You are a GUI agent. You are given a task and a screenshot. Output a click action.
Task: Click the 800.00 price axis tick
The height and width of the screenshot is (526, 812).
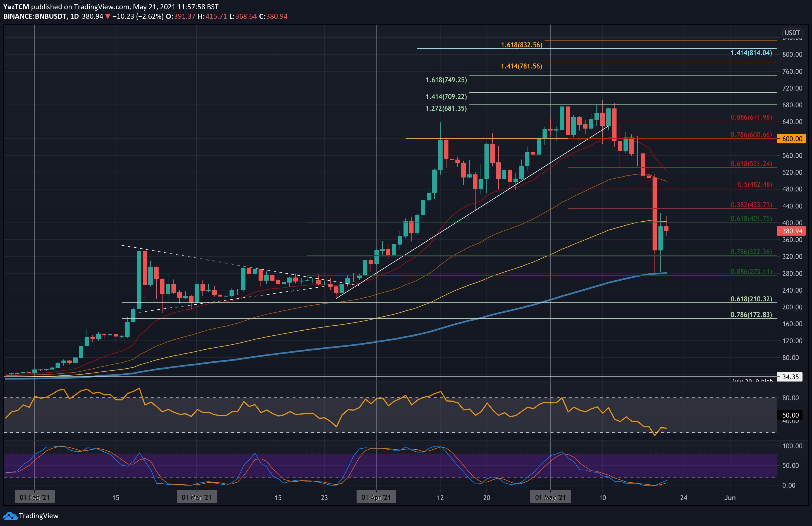pos(792,54)
